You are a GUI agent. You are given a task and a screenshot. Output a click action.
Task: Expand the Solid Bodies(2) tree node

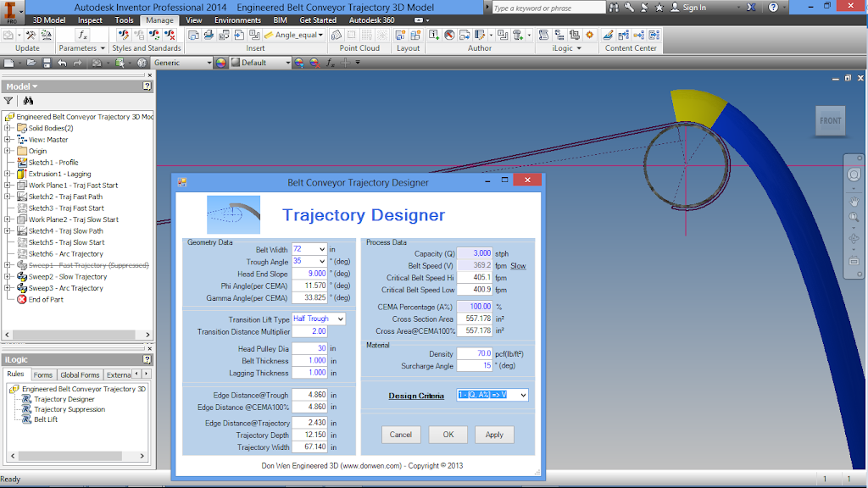pos(8,128)
